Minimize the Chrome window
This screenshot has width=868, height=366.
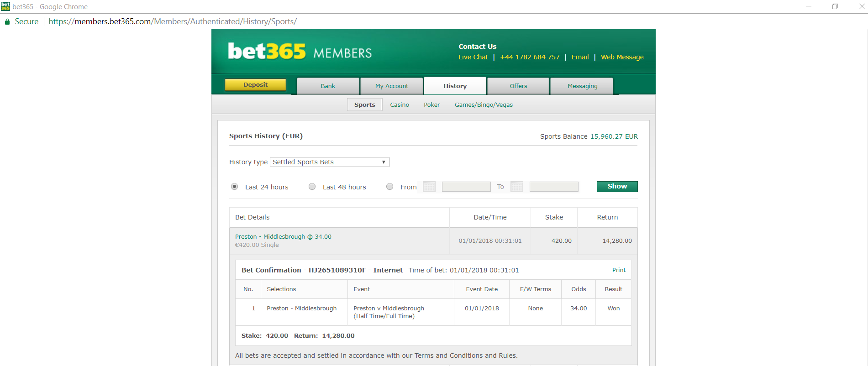[x=809, y=6]
